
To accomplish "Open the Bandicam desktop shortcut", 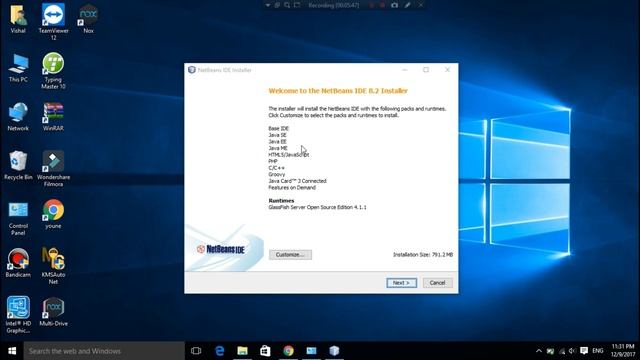I will 18,263.
